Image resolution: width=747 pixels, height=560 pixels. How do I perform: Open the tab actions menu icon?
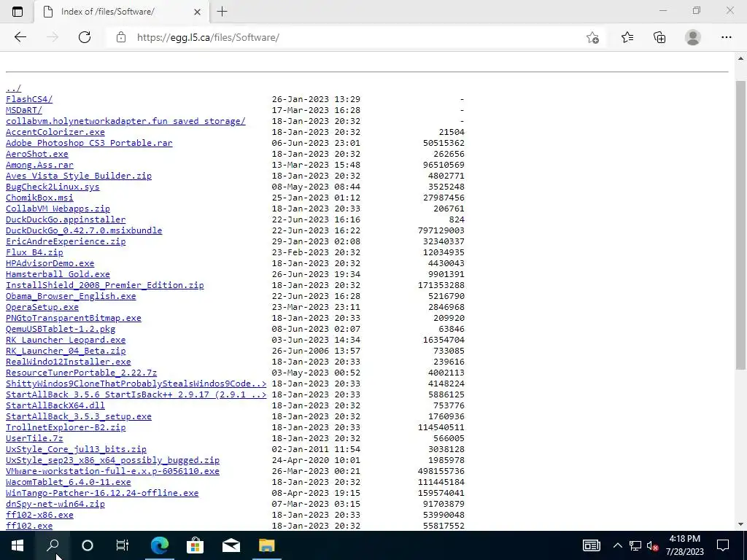click(x=18, y=12)
